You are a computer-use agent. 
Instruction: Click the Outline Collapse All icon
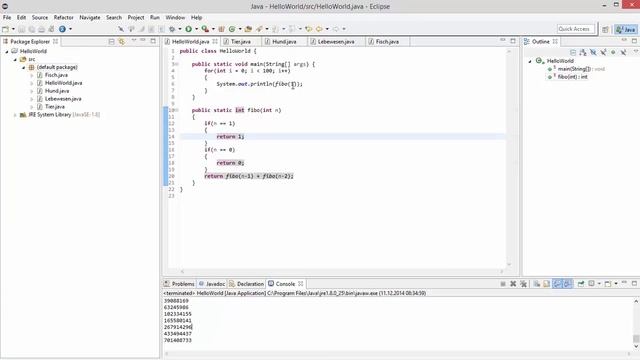pyautogui.click(x=573, y=52)
